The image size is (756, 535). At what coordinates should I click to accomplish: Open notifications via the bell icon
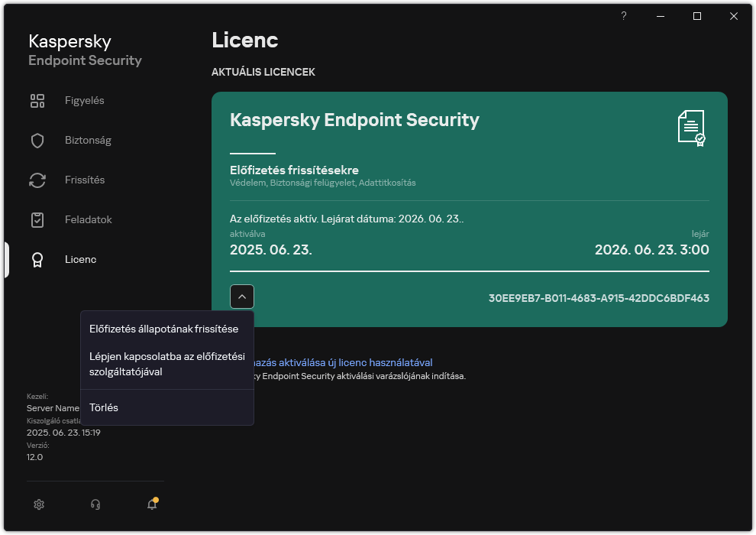point(151,504)
